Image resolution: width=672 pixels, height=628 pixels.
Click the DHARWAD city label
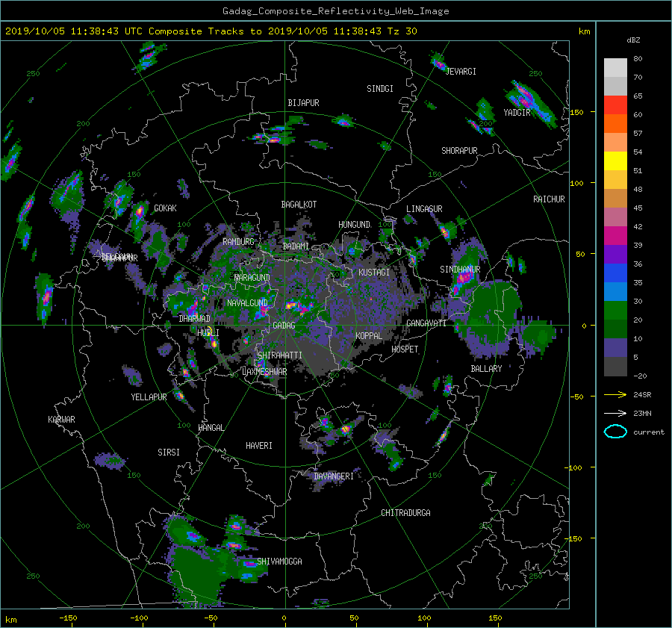point(195,319)
